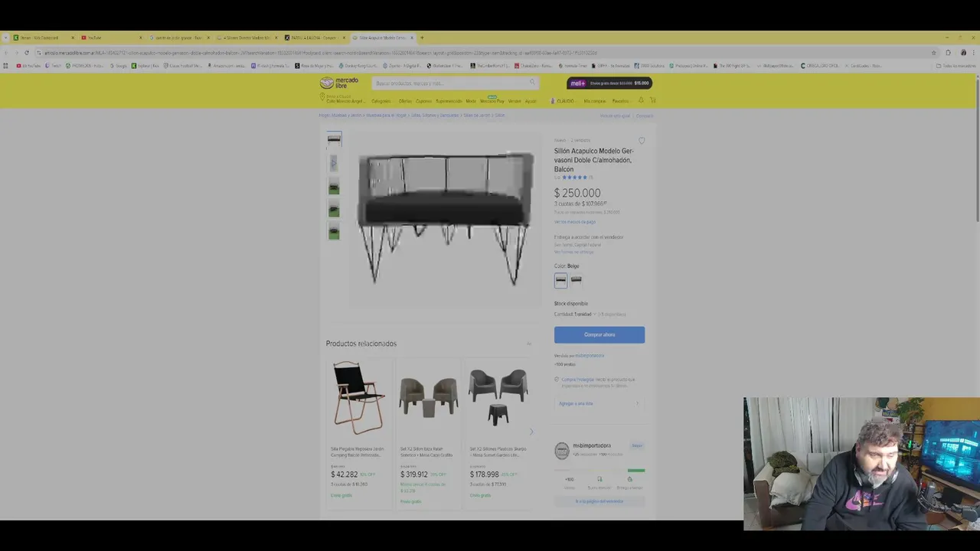Open the browser menu dots icon
This screenshot has height=551, width=980.
point(972,53)
